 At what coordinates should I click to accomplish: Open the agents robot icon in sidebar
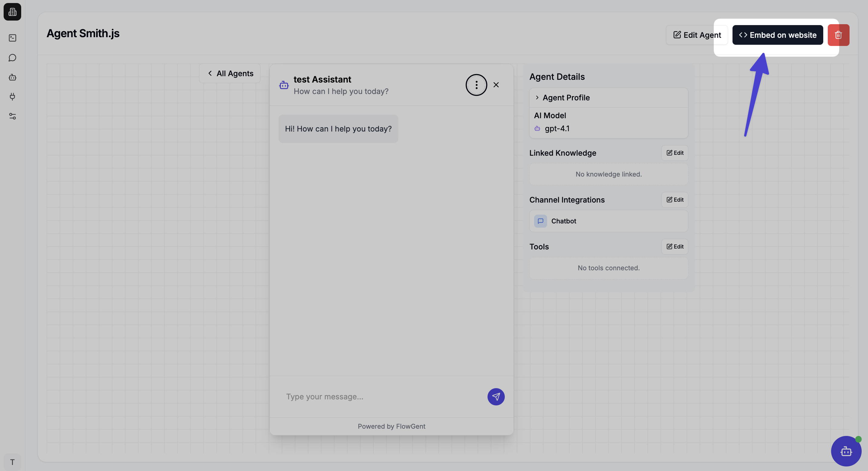12,77
